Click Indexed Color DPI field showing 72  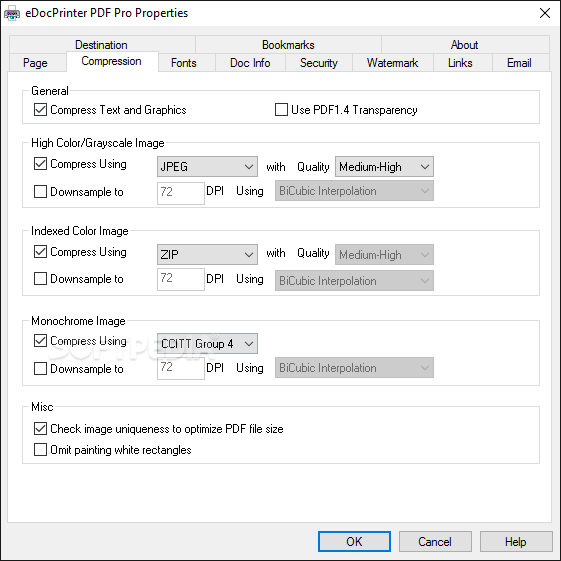tap(181, 279)
